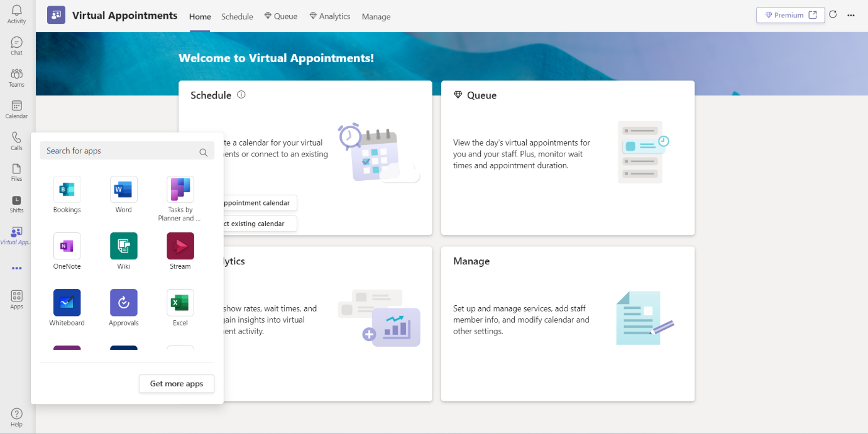The width and height of the screenshot is (868, 434).
Task: Open Chat in the sidebar
Action: pos(16,46)
